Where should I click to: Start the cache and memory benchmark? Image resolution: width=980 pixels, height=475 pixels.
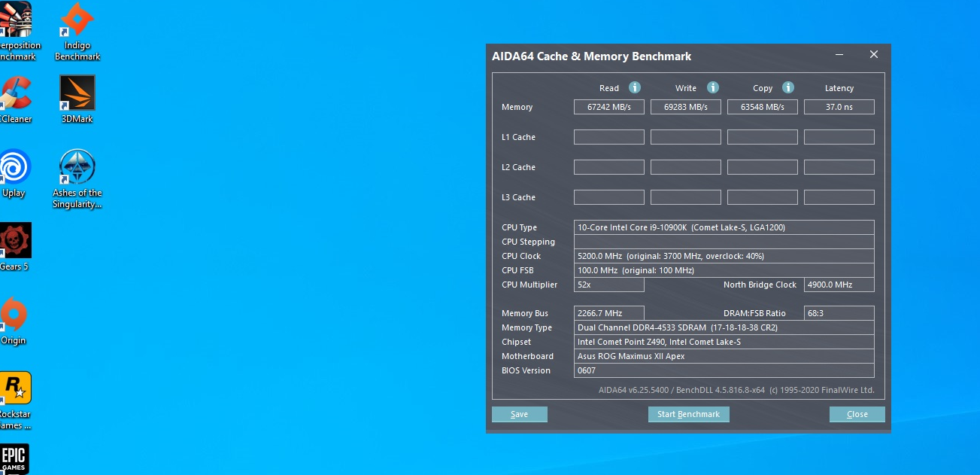(689, 414)
